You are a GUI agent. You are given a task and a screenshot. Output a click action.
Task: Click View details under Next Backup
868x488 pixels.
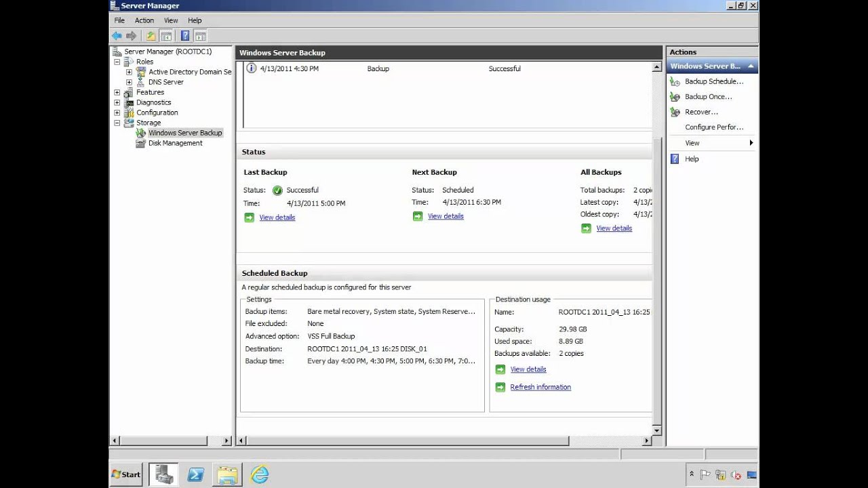click(x=446, y=216)
